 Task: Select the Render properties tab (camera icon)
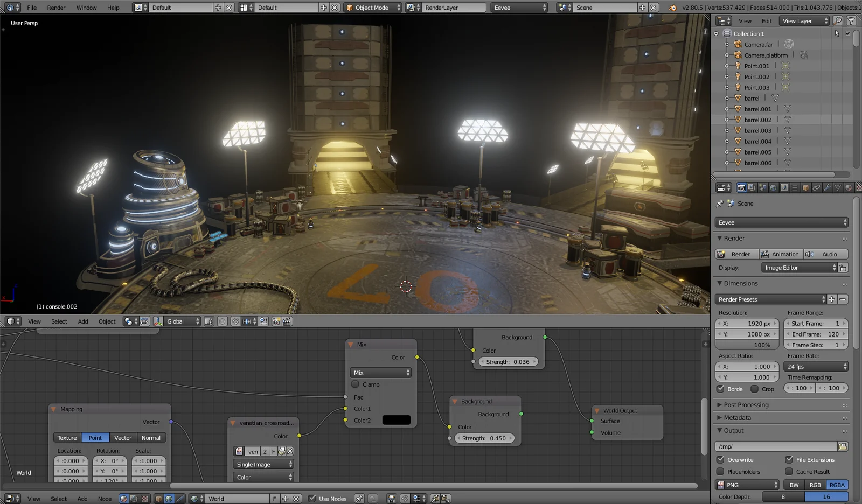pos(741,187)
